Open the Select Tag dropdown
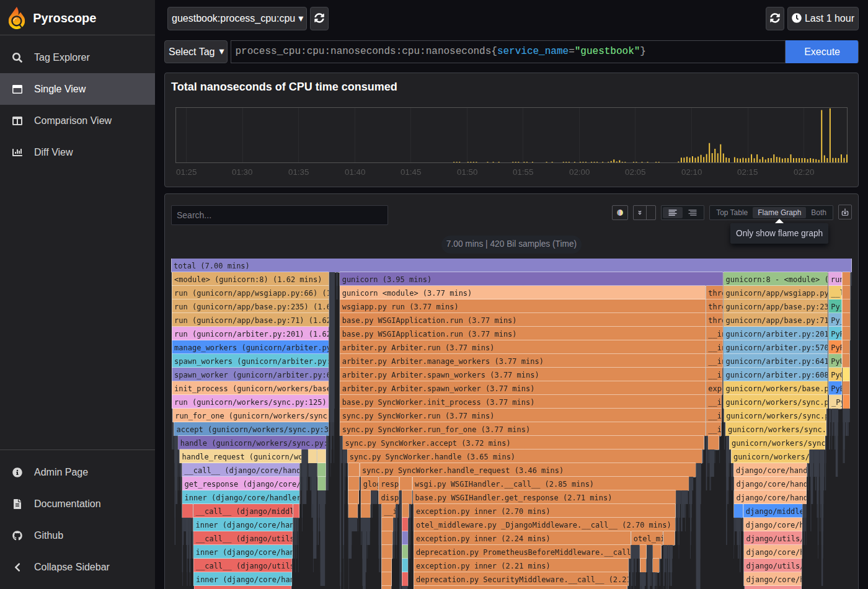Screen dimensions: 868x589 click(196, 52)
